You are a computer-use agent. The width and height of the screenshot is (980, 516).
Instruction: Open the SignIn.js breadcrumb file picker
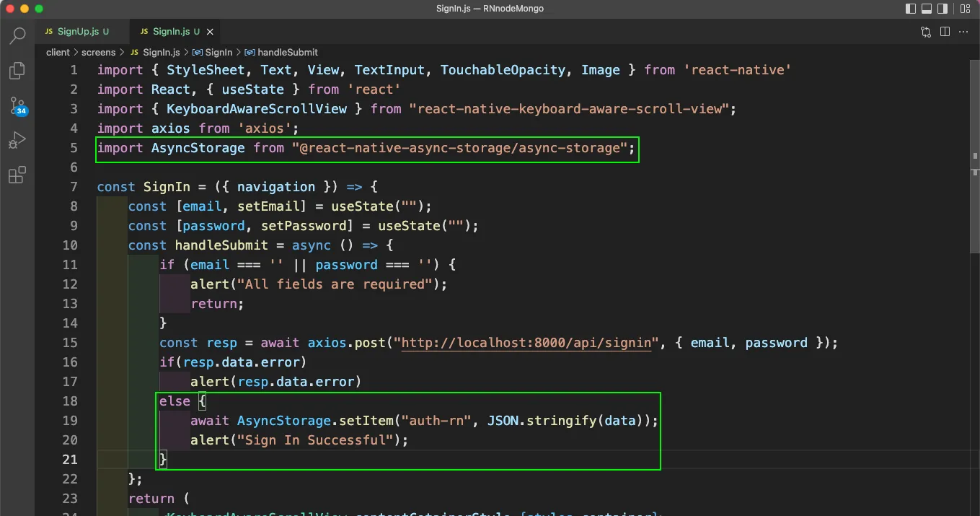coord(155,52)
